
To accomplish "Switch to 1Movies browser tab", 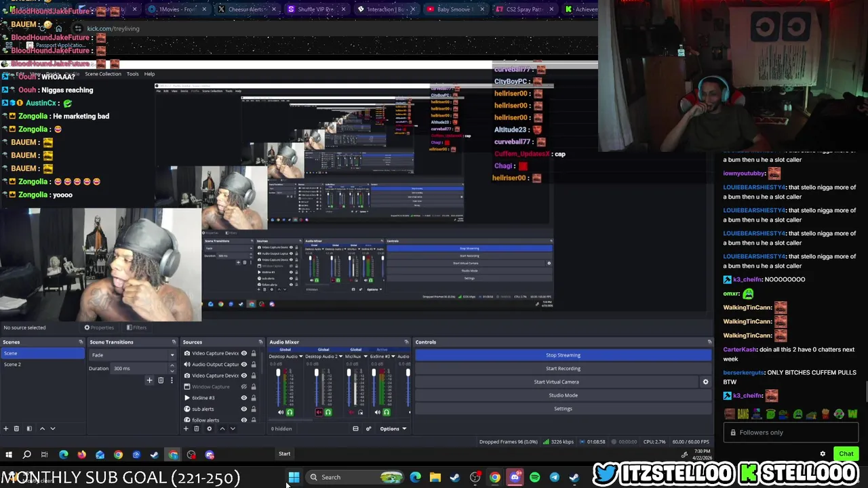I will [x=176, y=9].
